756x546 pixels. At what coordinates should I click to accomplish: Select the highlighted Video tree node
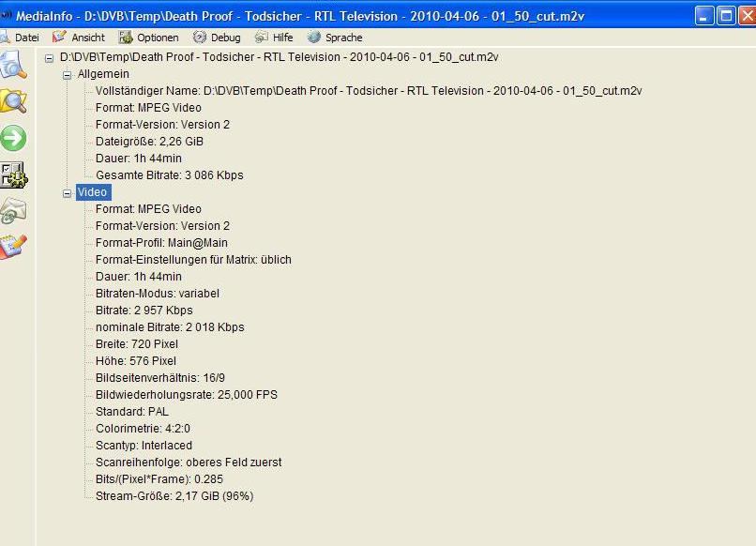[x=93, y=192]
